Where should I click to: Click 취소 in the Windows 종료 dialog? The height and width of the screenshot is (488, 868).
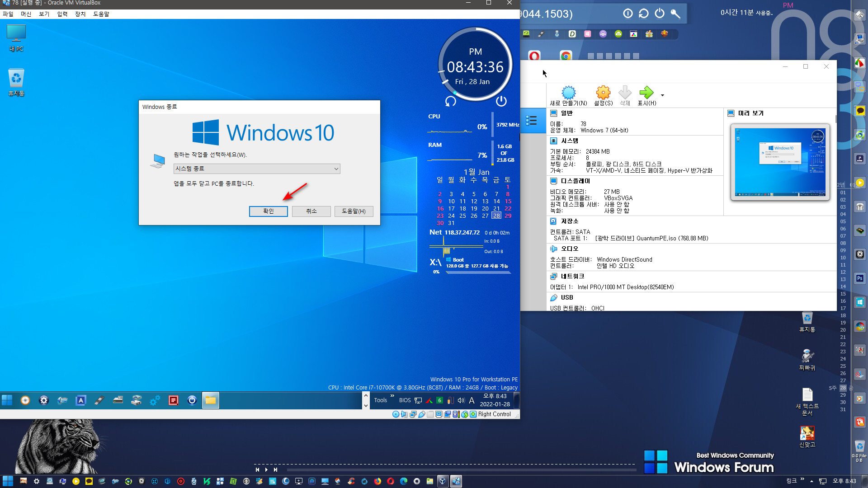[311, 211]
